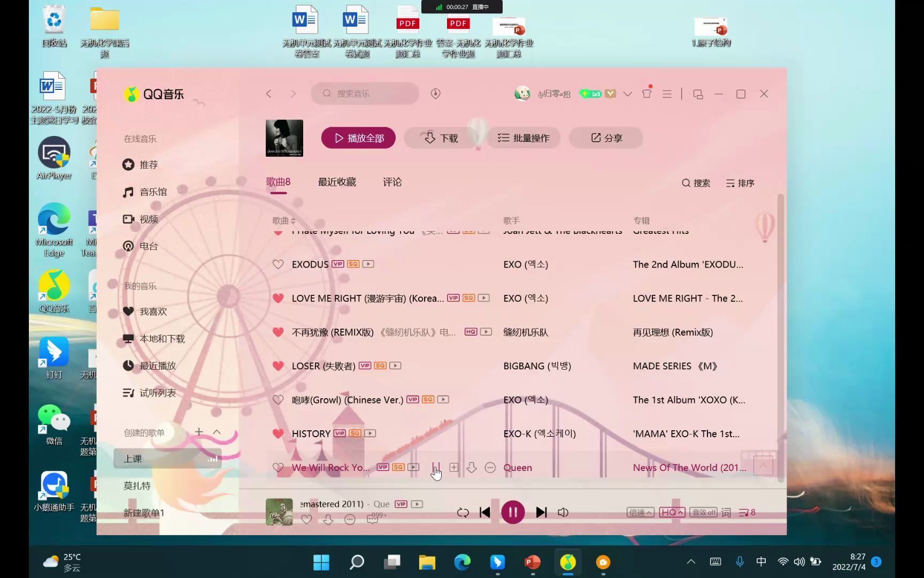Screen dimensions: 924x578
Task: Click 播放全部 button
Action: point(358,138)
